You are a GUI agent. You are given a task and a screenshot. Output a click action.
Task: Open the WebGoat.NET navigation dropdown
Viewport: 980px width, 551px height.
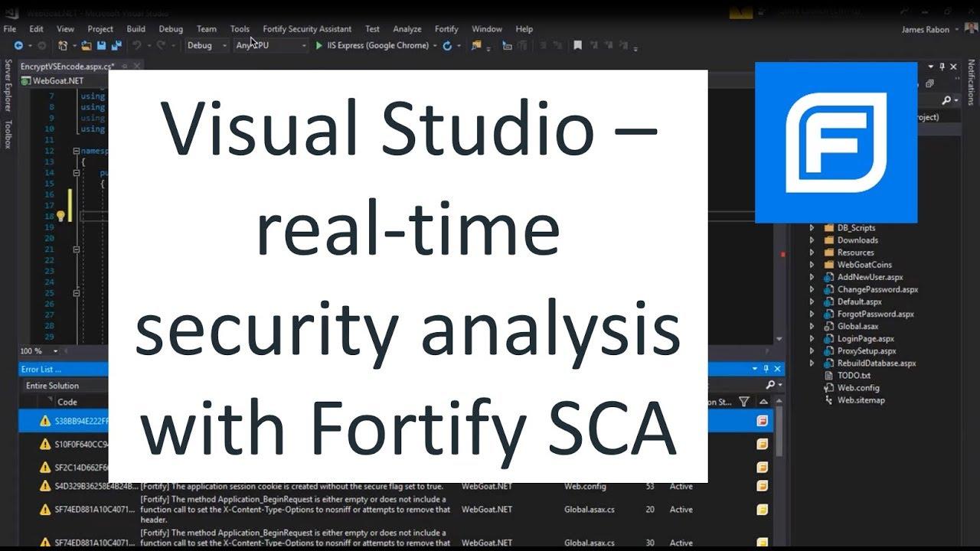(61, 80)
